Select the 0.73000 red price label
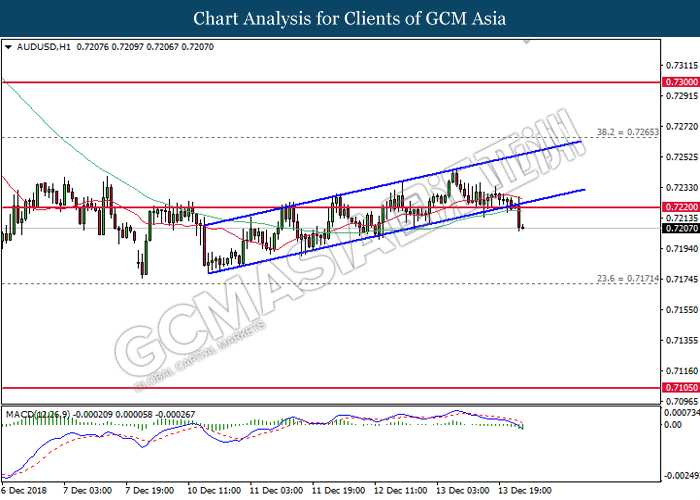This screenshot has width=700, height=500. (x=680, y=82)
